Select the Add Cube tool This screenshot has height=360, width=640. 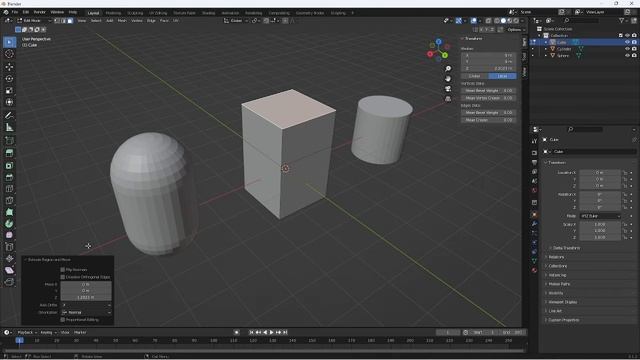9,140
